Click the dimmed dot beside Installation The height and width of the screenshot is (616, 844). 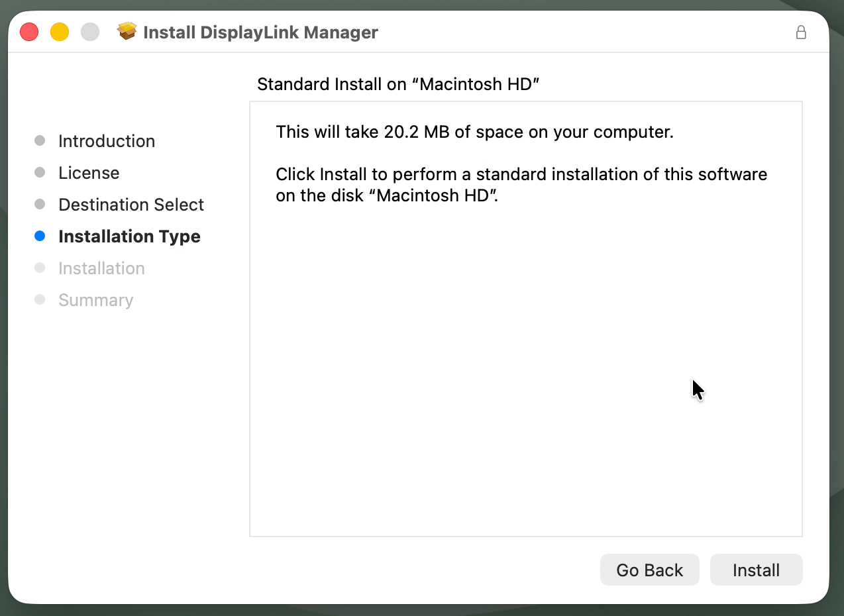(x=40, y=268)
